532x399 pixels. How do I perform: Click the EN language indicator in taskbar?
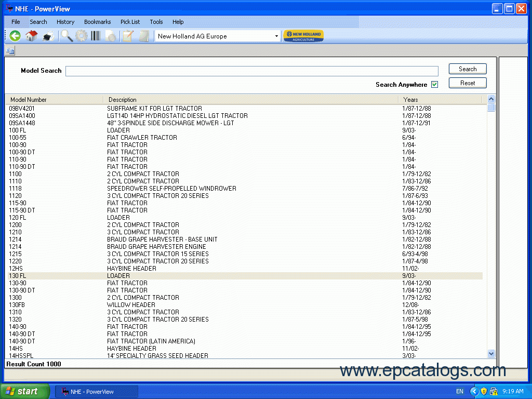point(460,391)
